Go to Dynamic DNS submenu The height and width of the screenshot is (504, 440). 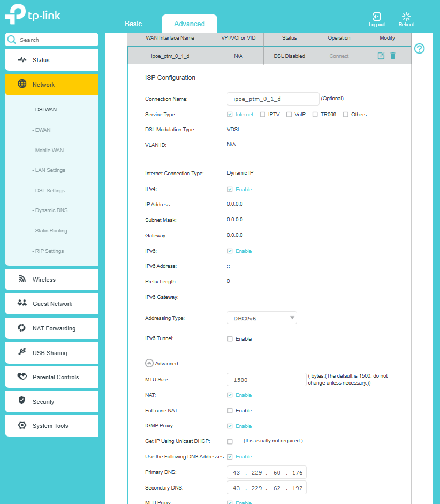[50, 210]
